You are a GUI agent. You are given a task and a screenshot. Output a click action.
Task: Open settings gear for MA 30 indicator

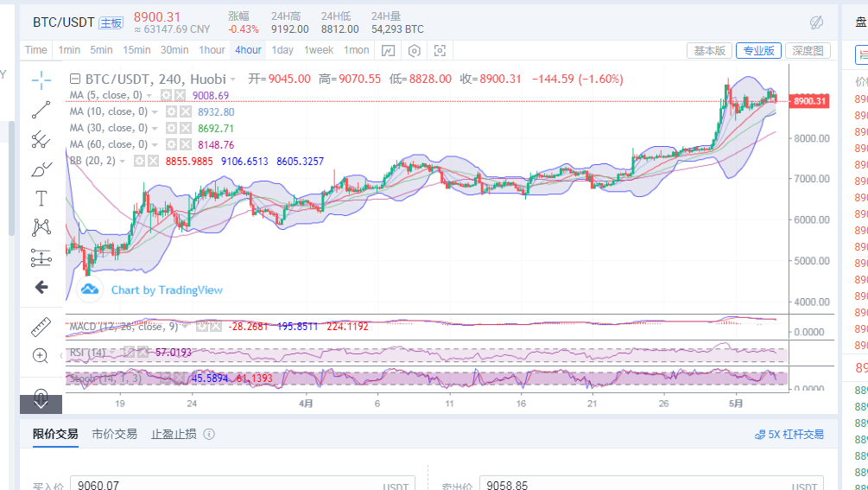(172, 129)
